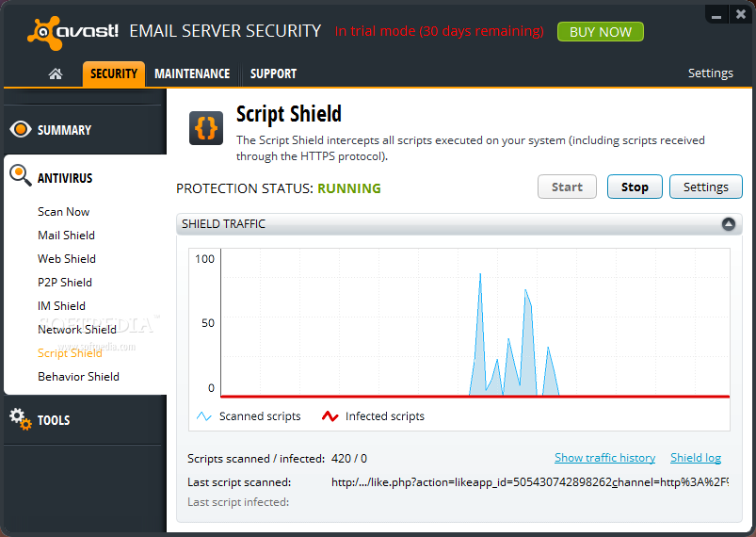Image resolution: width=756 pixels, height=537 pixels.
Task: Click the Infected scripts legend icon
Action: click(330, 415)
